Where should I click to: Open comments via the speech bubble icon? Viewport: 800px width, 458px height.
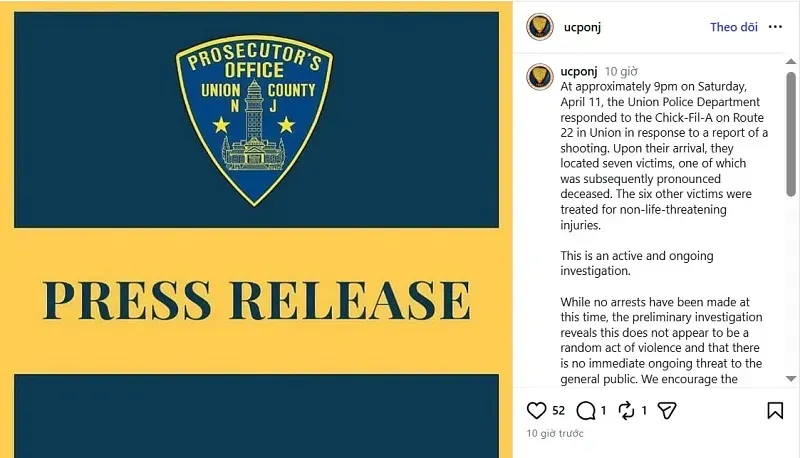[x=587, y=410]
